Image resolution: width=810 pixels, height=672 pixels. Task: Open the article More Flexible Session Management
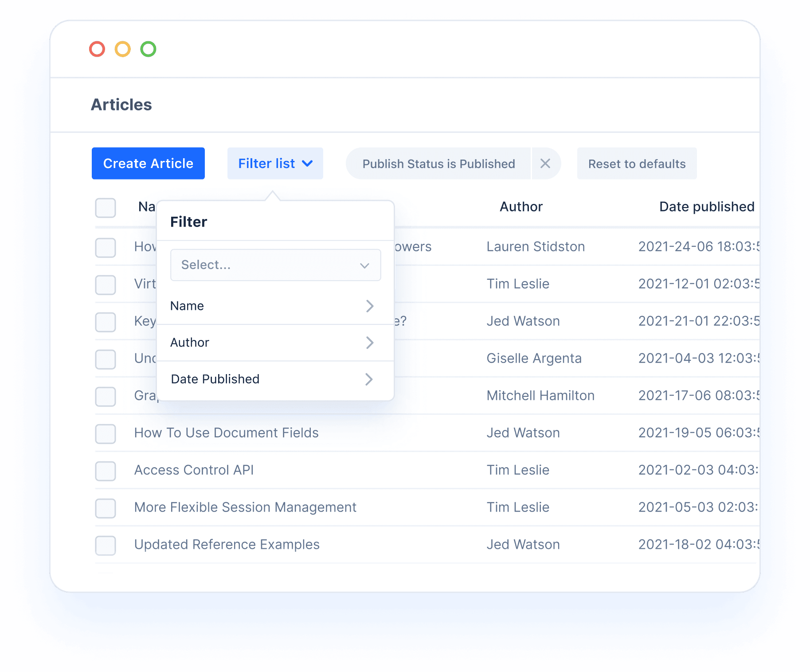coord(245,508)
